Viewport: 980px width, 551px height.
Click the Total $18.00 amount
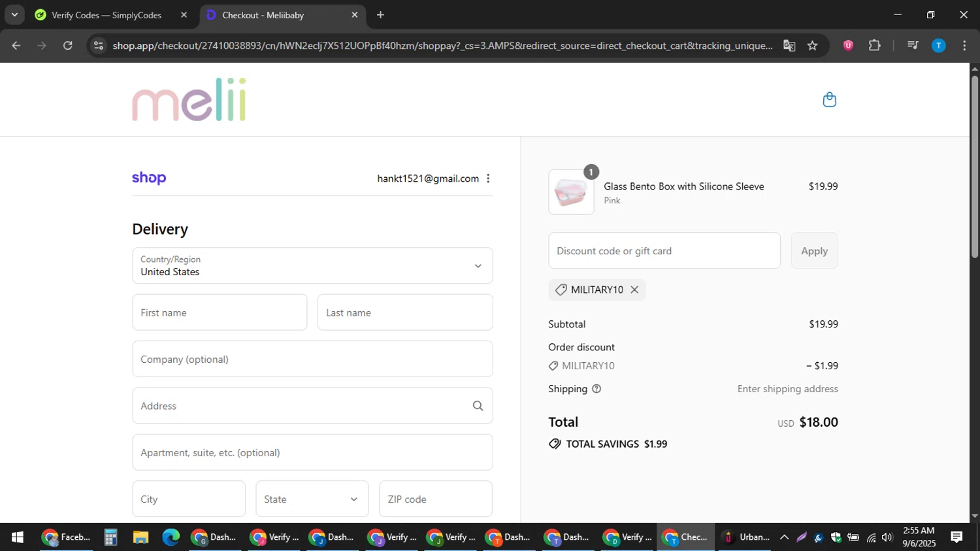[819, 422]
